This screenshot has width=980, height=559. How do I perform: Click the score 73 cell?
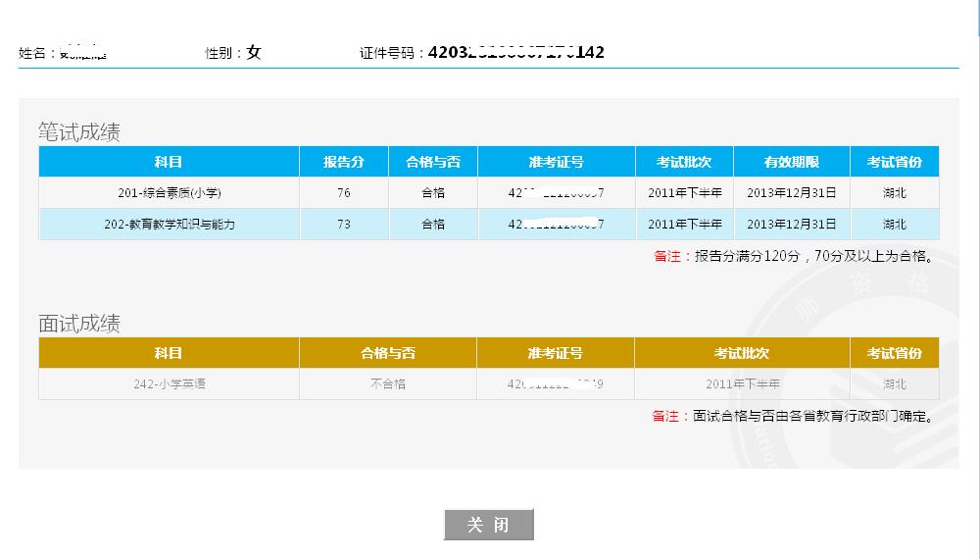(x=344, y=225)
